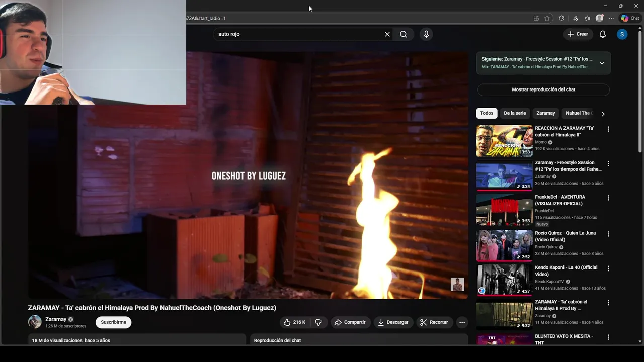Select the Todos filter chip
Image resolution: width=644 pixels, height=362 pixels.
[x=487, y=113]
